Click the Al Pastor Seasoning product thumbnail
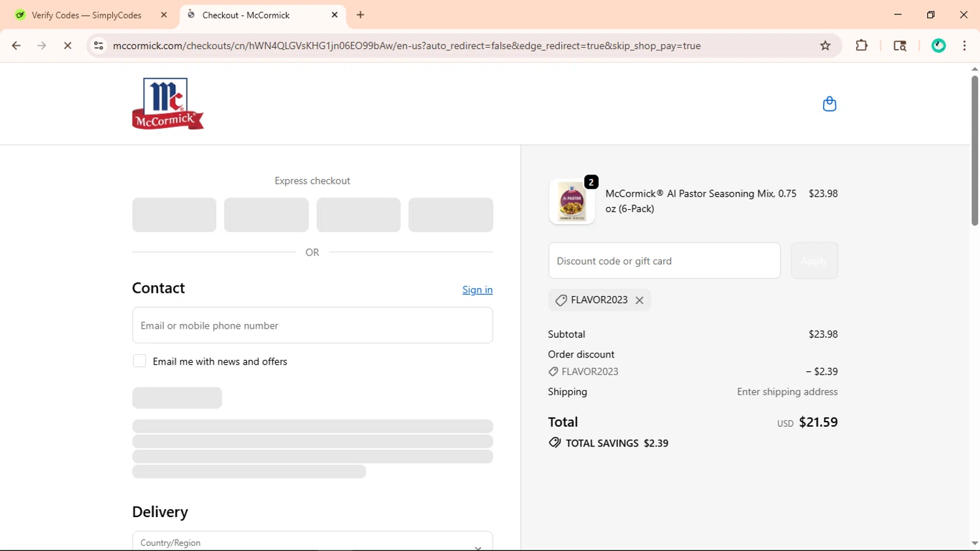The image size is (980, 551). [x=572, y=202]
